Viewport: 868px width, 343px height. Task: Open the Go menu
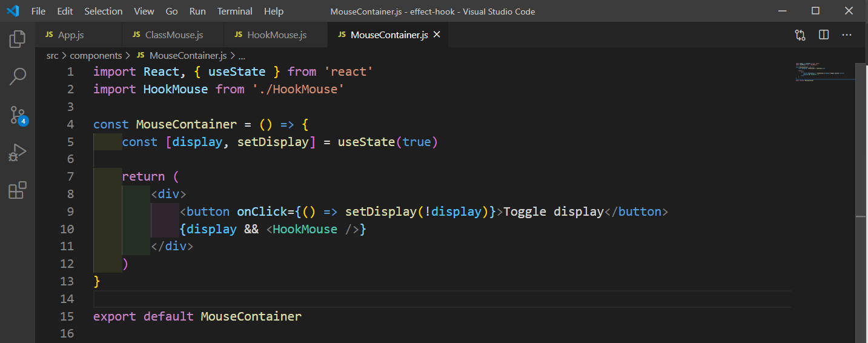coord(171,12)
